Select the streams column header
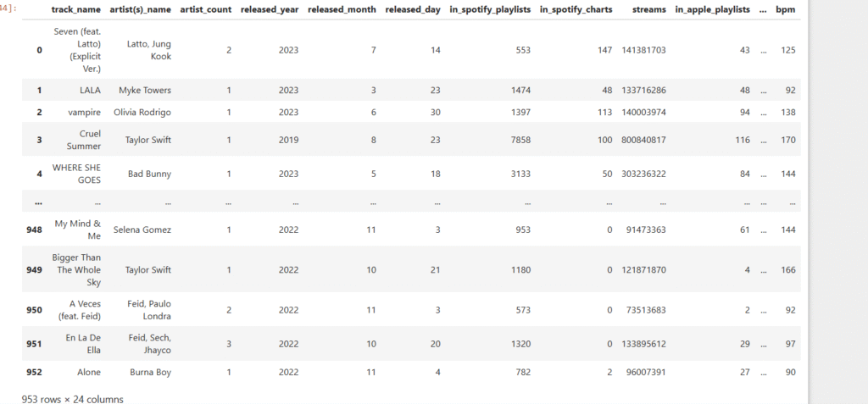The height and width of the screenshot is (404, 868). tap(648, 8)
